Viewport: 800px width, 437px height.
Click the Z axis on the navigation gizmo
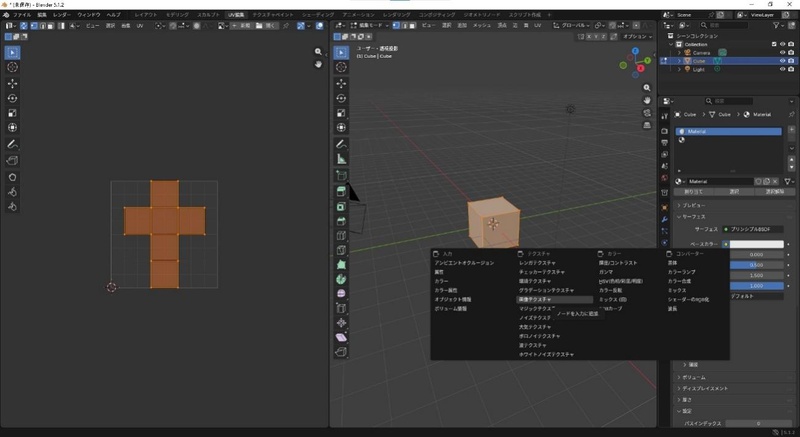pyautogui.click(x=635, y=51)
